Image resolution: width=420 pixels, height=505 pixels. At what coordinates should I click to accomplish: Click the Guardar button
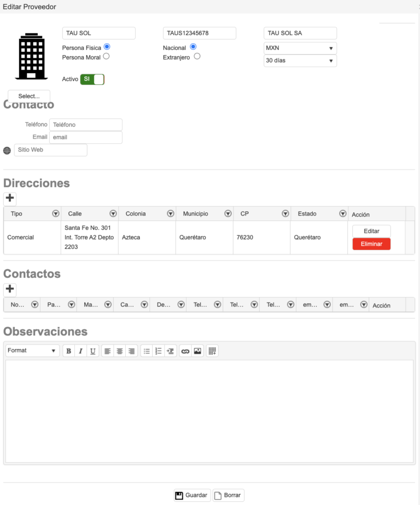[192, 495]
